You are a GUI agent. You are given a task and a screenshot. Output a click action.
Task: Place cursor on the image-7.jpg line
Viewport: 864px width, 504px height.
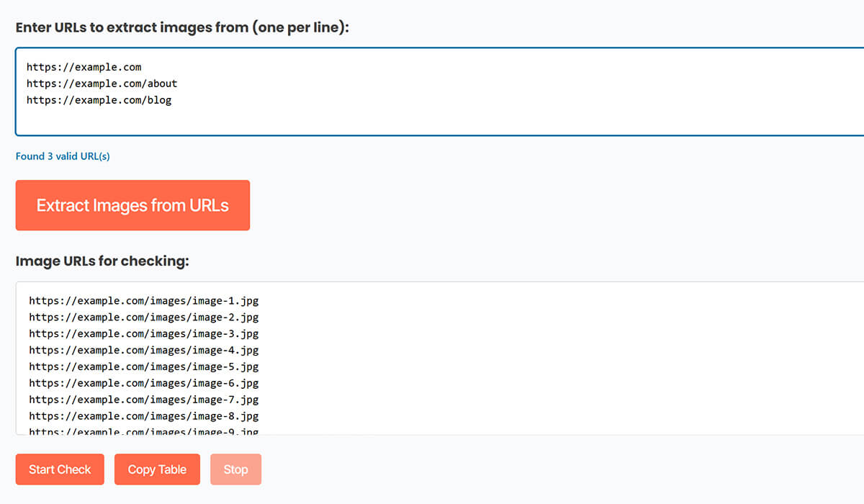pos(143,400)
